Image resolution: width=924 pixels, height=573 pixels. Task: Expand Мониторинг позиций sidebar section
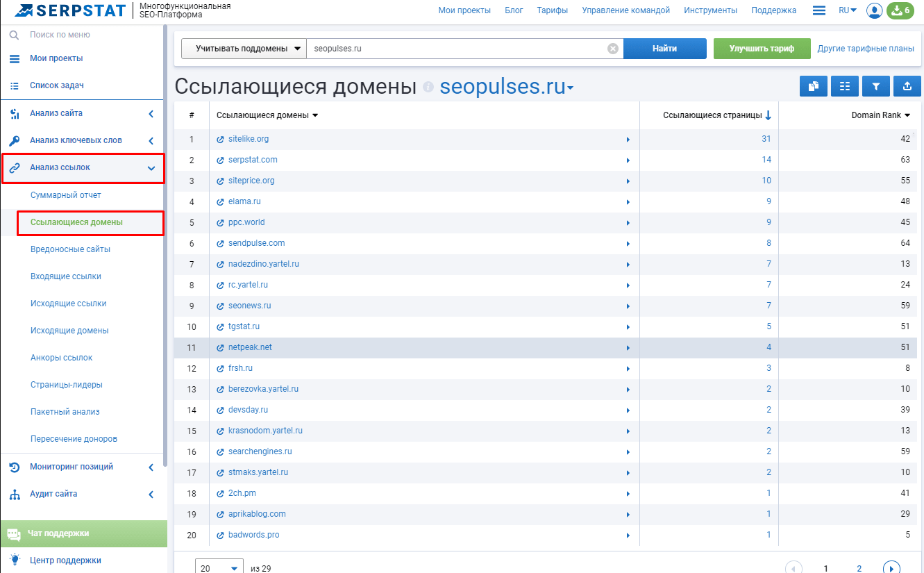pyautogui.click(x=151, y=467)
